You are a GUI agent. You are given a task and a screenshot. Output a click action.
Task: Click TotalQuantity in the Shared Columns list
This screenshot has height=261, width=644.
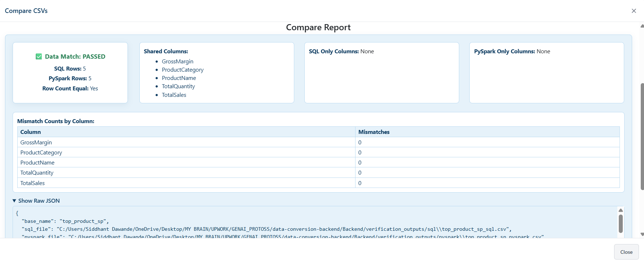tap(178, 86)
